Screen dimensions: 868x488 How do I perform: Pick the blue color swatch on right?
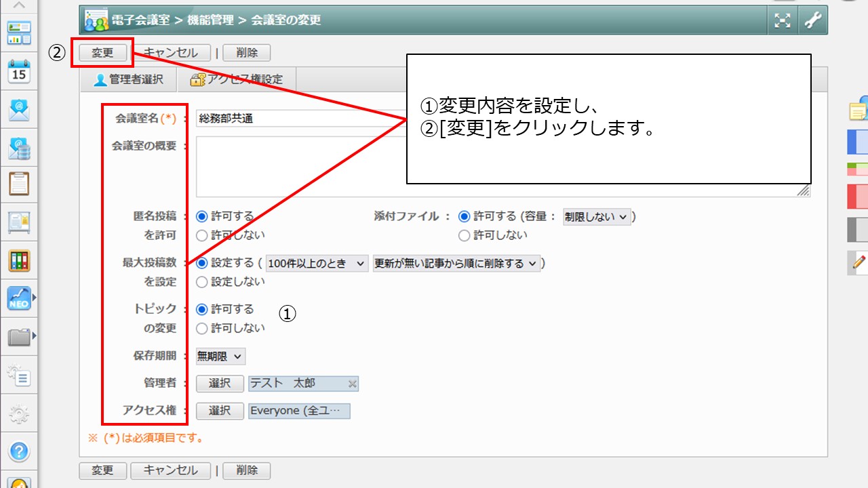coord(859,142)
